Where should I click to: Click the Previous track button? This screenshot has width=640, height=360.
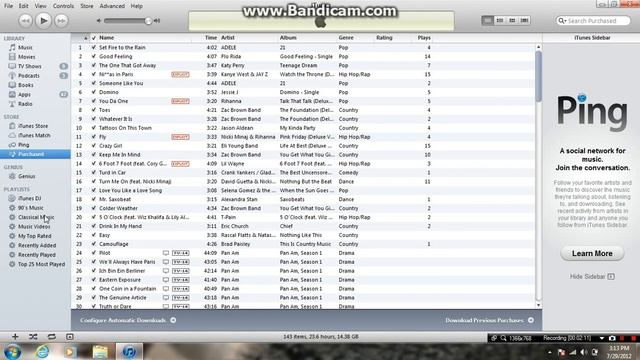(25, 21)
